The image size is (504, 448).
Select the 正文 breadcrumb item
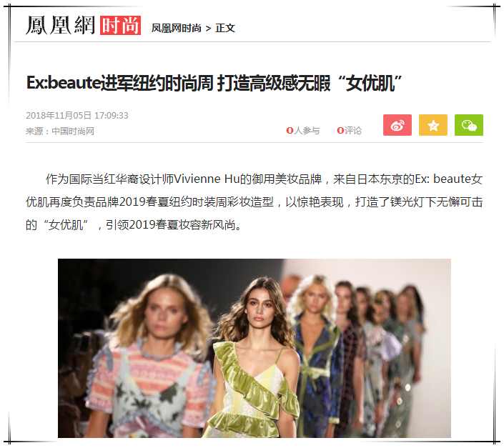tap(225, 29)
